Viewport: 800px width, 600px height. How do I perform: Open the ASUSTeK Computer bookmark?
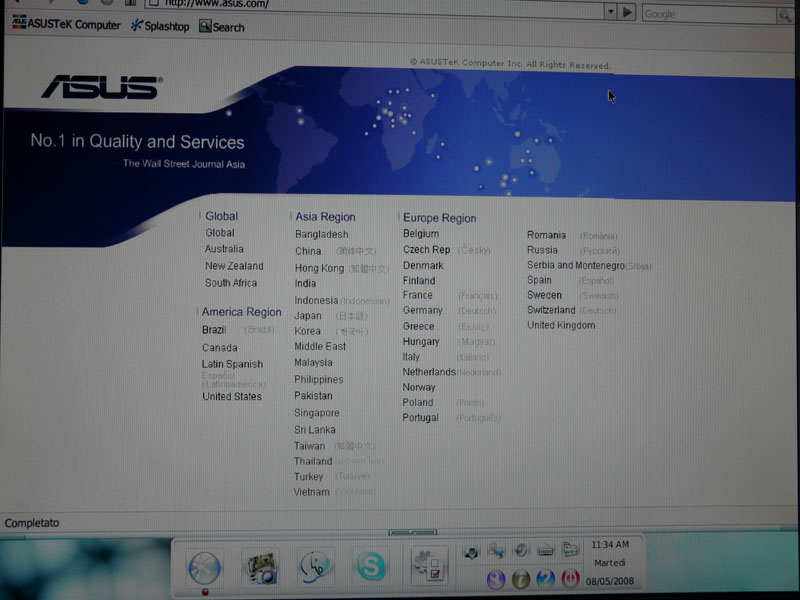[66, 26]
